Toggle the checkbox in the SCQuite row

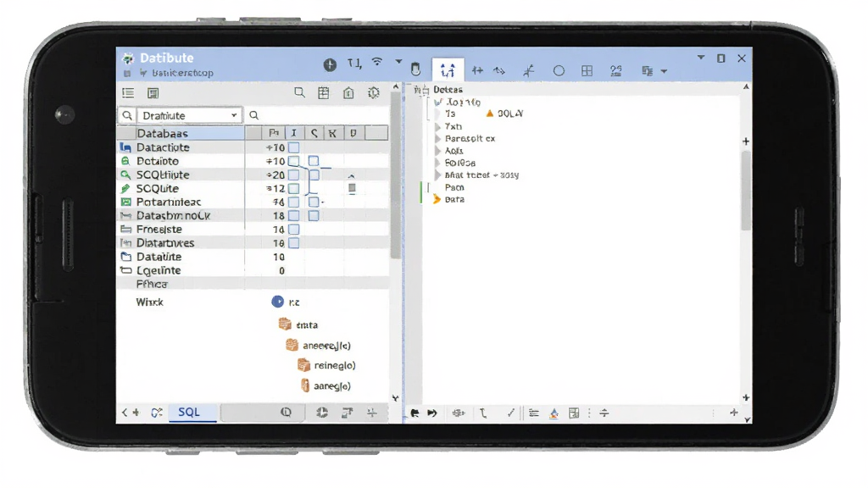[x=294, y=189]
